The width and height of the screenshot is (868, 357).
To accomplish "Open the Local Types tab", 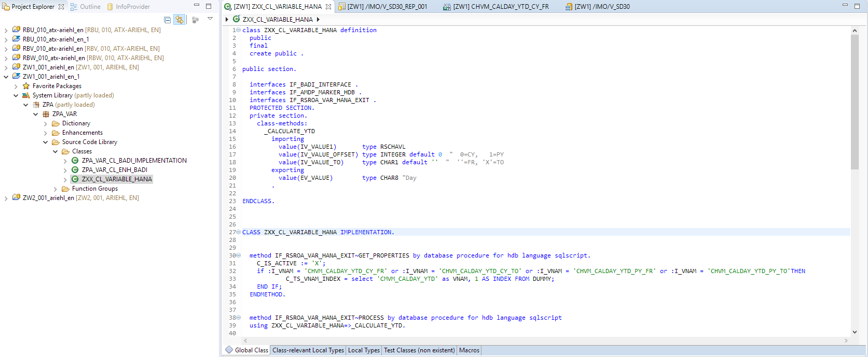I will (364, 350).
